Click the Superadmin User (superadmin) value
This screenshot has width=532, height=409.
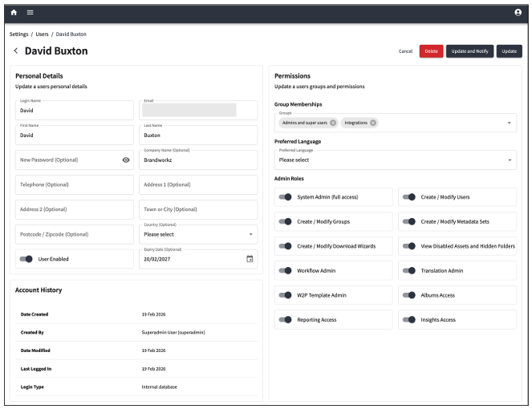173,332
